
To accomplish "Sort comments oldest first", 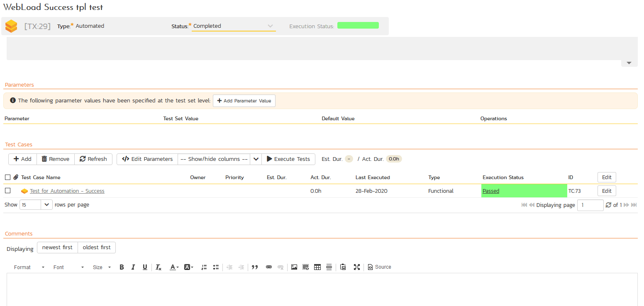I will tap(97, 248).
